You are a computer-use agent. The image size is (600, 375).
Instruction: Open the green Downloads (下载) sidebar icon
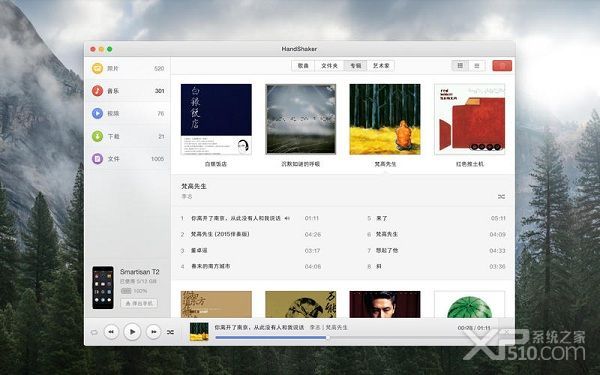pos(97,136)
